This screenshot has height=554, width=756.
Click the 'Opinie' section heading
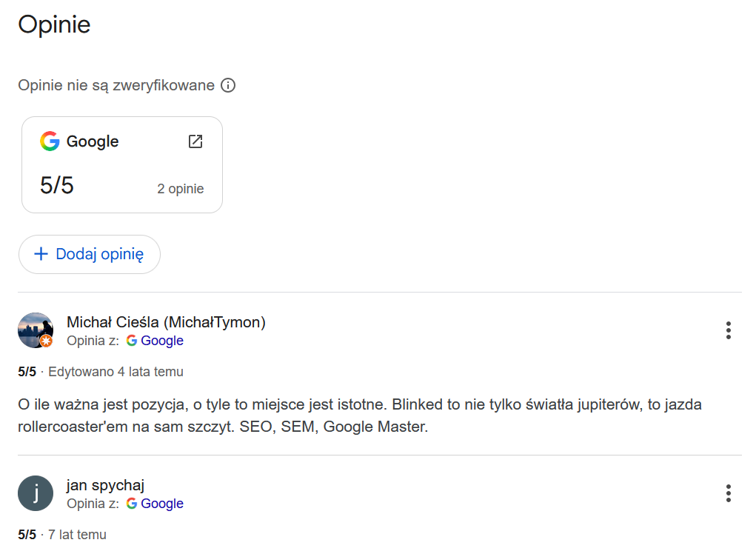click(54, 24)
